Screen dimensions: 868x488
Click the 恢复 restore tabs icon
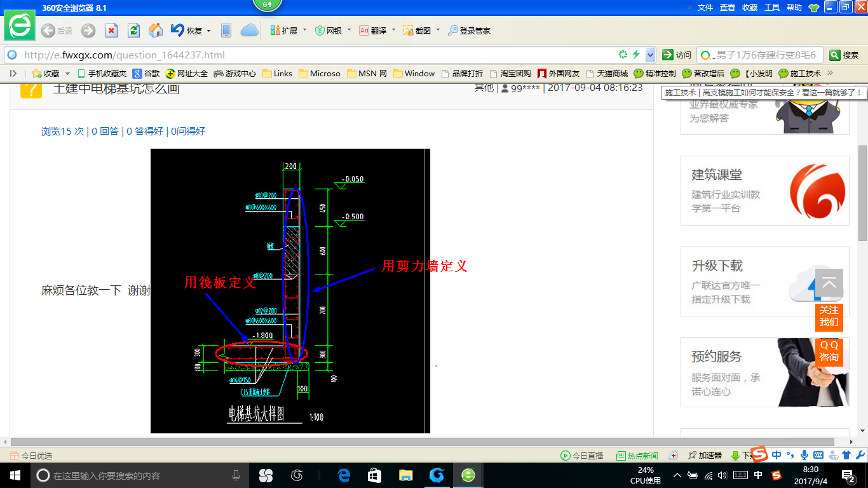(x=186, y=30)
